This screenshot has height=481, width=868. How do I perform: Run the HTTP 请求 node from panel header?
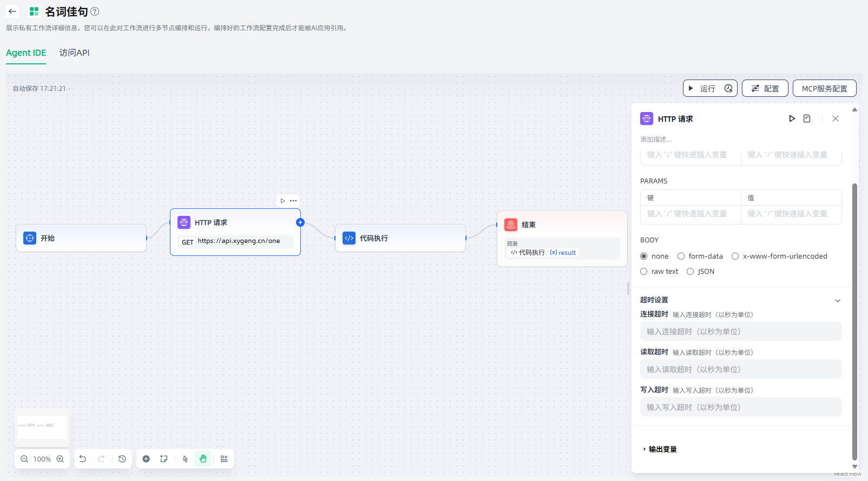click(x=792, y=118)
